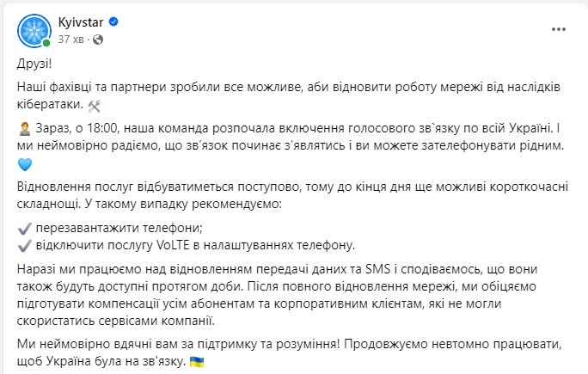Click the hammer and wrench emoji after 'кібератаки'
Image resolution: width=588 pixels, height=374 pixels.
point(94,106)
